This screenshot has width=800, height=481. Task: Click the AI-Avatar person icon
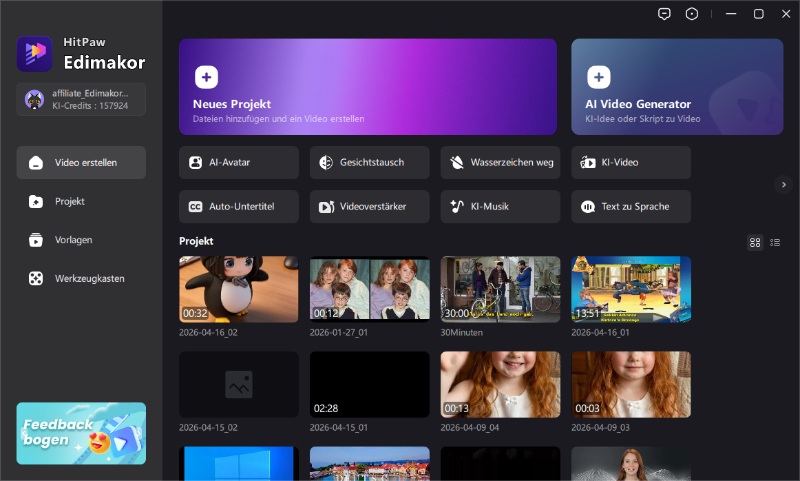pos(195,163)
